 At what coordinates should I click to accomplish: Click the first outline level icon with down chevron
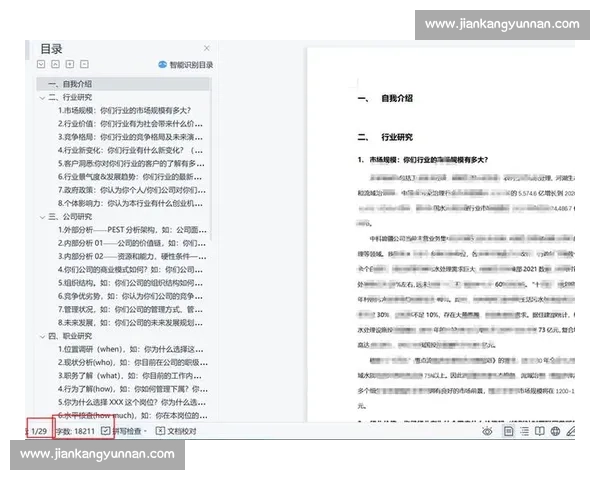coord(41,64)
